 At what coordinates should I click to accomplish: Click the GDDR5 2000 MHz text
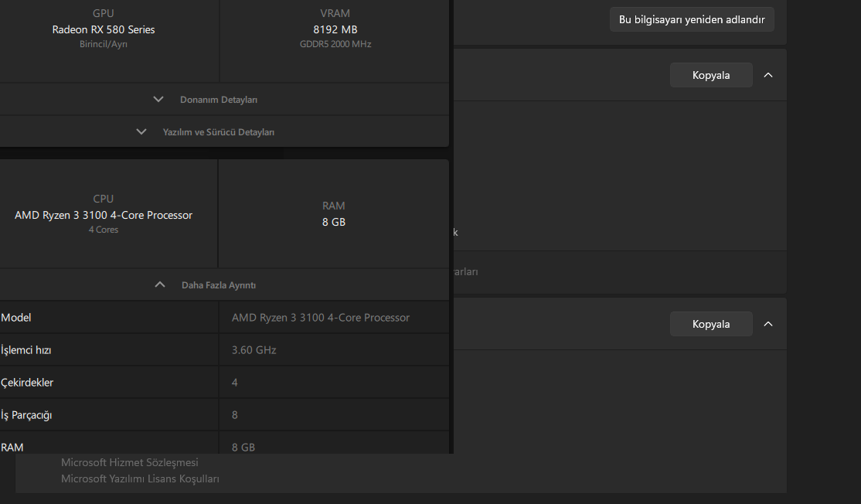[x=335, y=44]
